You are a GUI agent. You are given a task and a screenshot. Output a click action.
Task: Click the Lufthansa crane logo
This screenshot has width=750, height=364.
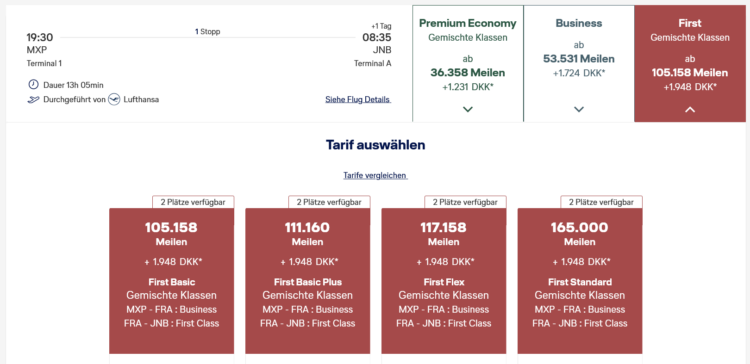click(x=114, y=100)
